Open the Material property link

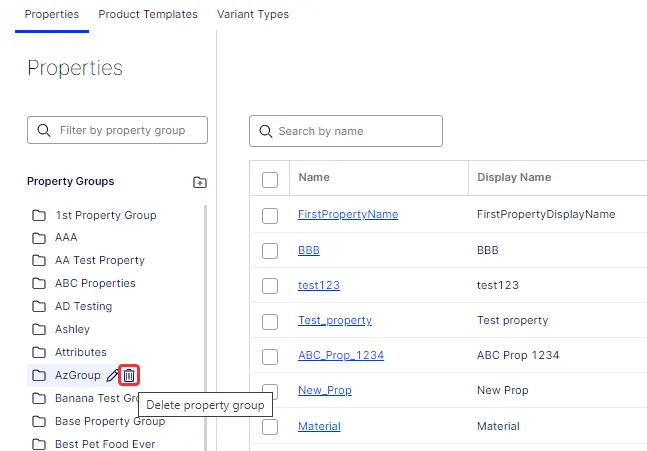[319, 426]
